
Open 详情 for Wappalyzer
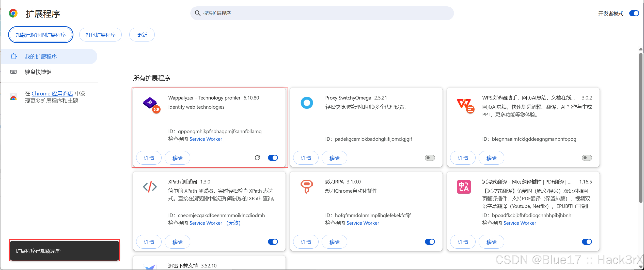149,158
